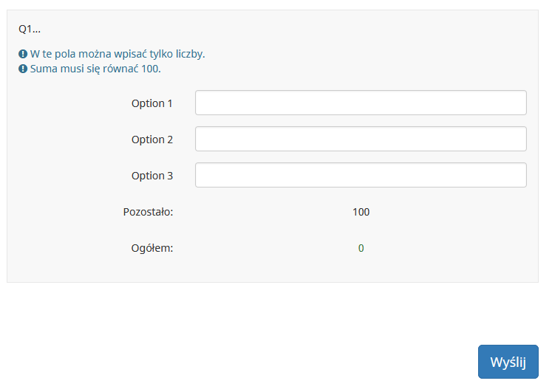Click the Option 2 label
Viewport: 552px width, 392px height.
coord(151,140)
